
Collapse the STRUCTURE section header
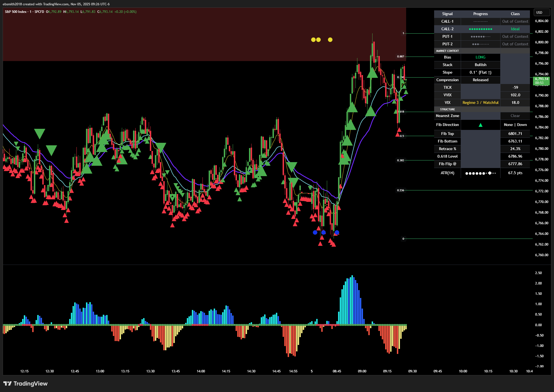(447, 109)
